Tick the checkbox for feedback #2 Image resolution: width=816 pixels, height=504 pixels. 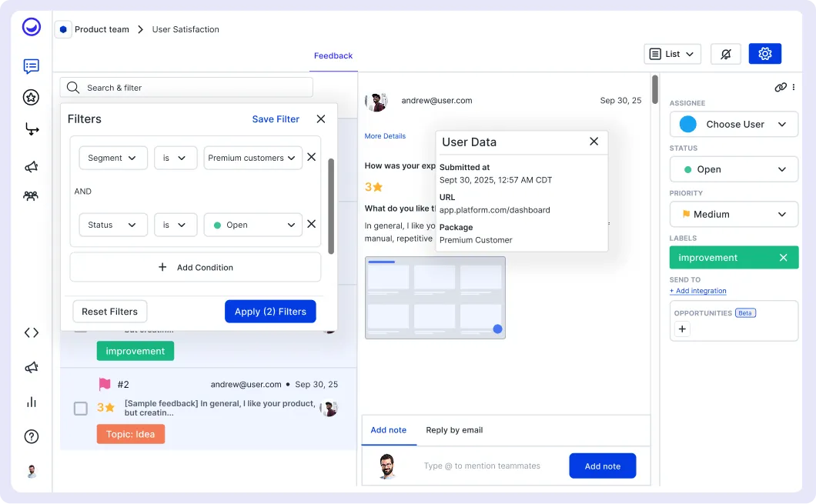(81, 409)
